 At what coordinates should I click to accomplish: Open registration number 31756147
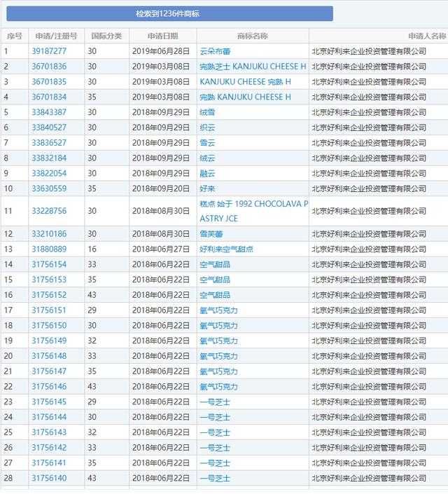49,371
